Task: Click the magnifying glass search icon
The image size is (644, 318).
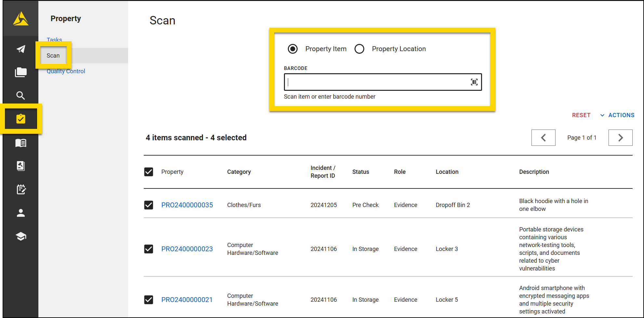Action: point(21,95)
